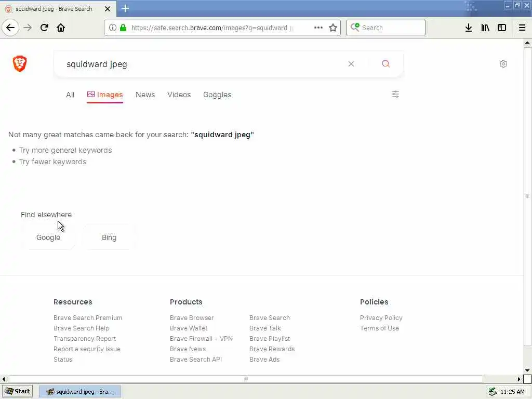The height and width of the screenshot is (399, 532).
Task: Click the Firefox Search box
Action: pyautogui.click(x=386, y=28)
